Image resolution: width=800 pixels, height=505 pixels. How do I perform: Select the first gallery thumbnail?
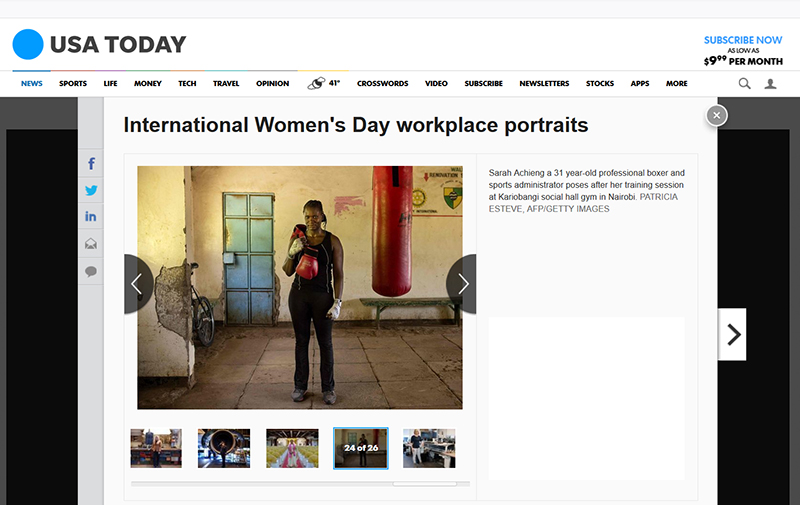(x=156, y=448)
